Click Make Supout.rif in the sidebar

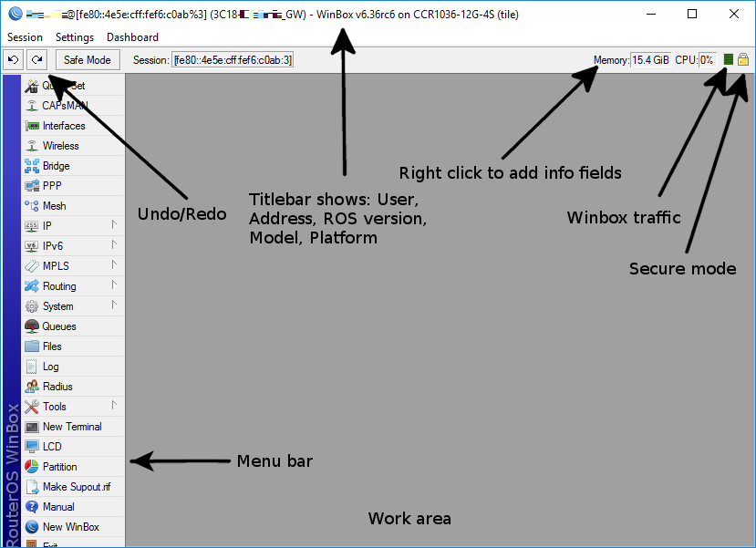pos(73,487)
